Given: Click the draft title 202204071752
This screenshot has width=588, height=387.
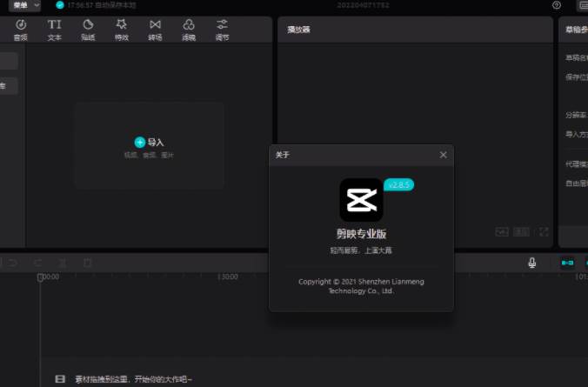Looking at the screenshot, I should coord(363,5).
